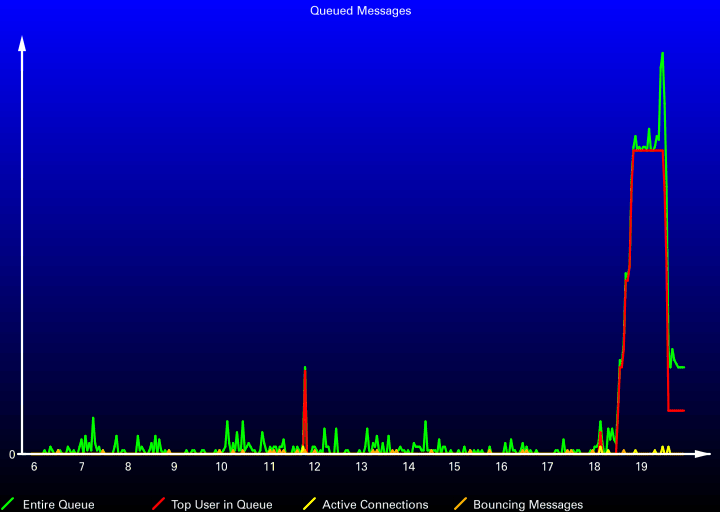
Task: Click the x-axis label 9
Action: point(174,467)
